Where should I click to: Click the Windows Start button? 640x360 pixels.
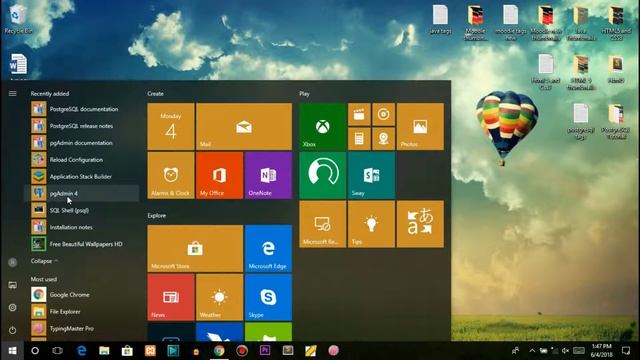click(12, 351)
